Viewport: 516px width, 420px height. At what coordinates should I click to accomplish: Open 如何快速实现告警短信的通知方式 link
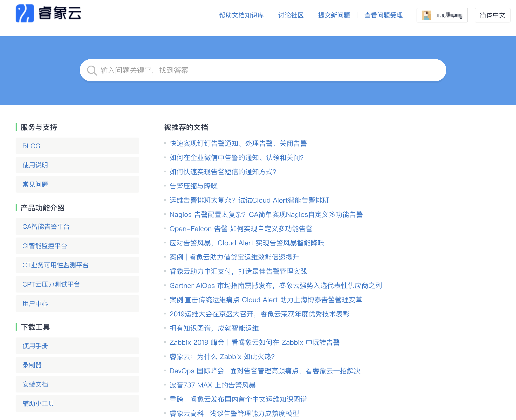point(223,172)
